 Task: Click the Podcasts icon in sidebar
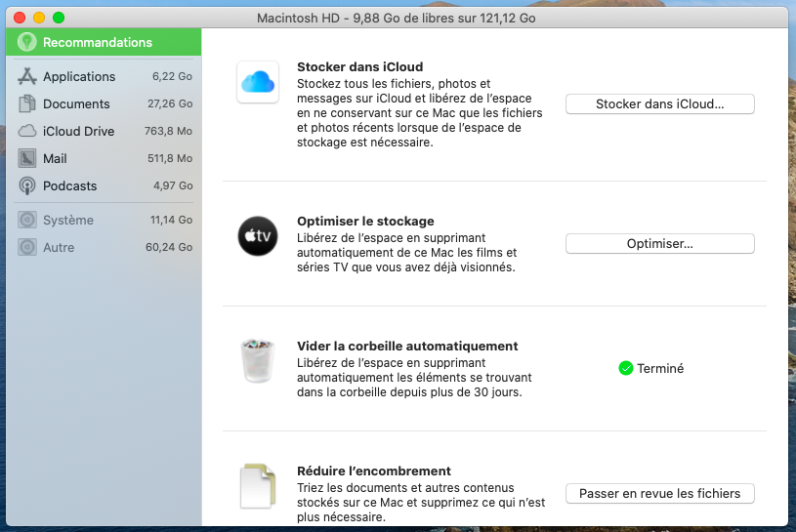(27, 186)
